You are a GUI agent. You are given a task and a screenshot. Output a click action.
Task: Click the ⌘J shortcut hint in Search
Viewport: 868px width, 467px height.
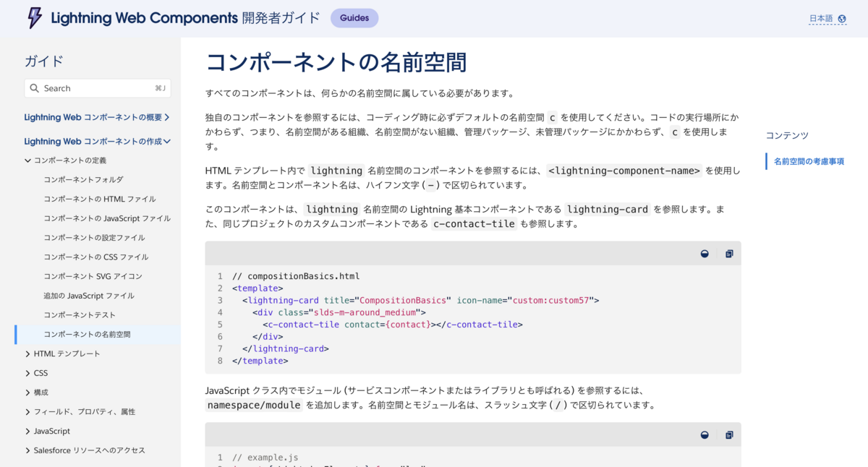pos(160,88)
